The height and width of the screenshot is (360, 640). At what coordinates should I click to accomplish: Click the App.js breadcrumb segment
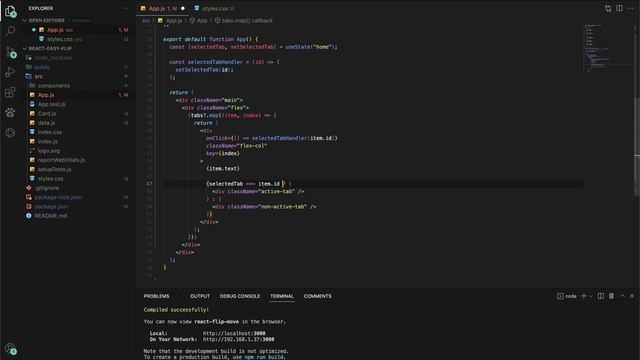pos(174,20)
